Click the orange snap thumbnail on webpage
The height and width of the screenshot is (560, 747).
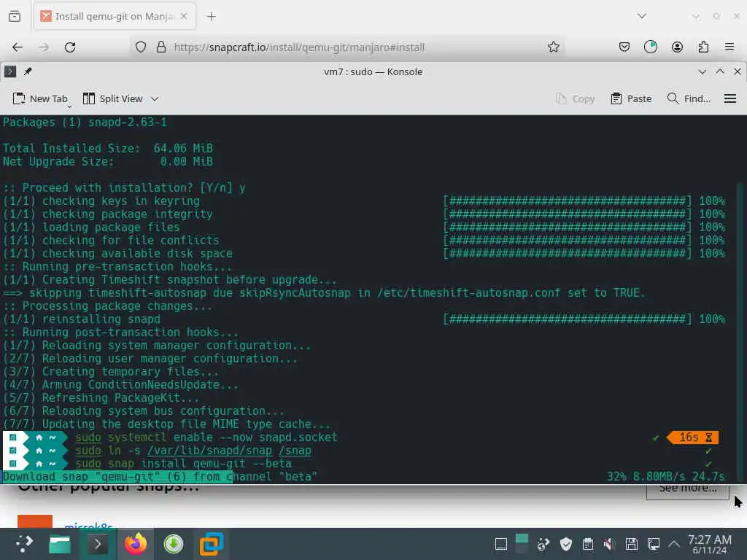coord(35,521)
